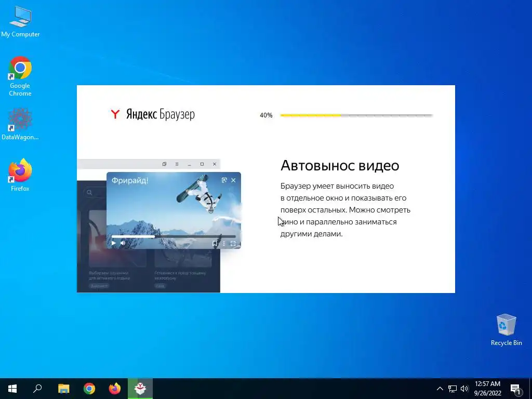Click the Автовынос видео heading
The height and width of the screenshot is (399, 532).
click(340, 166)
